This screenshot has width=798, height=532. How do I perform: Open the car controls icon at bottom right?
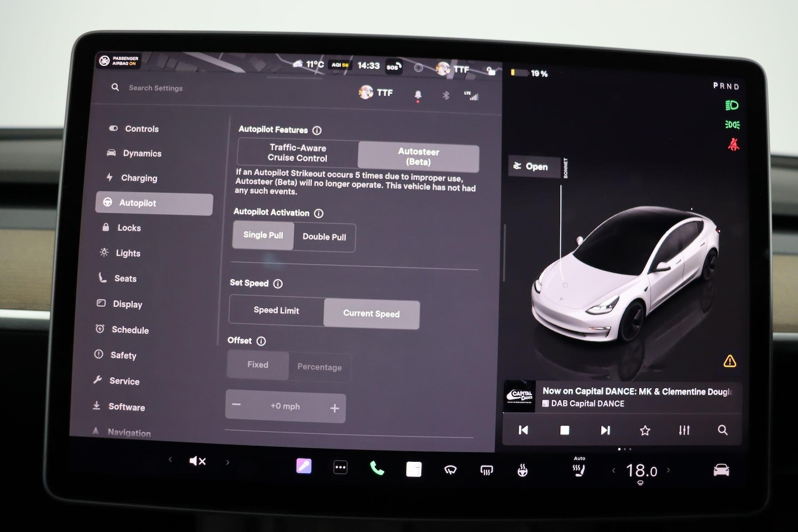point(721,470)
